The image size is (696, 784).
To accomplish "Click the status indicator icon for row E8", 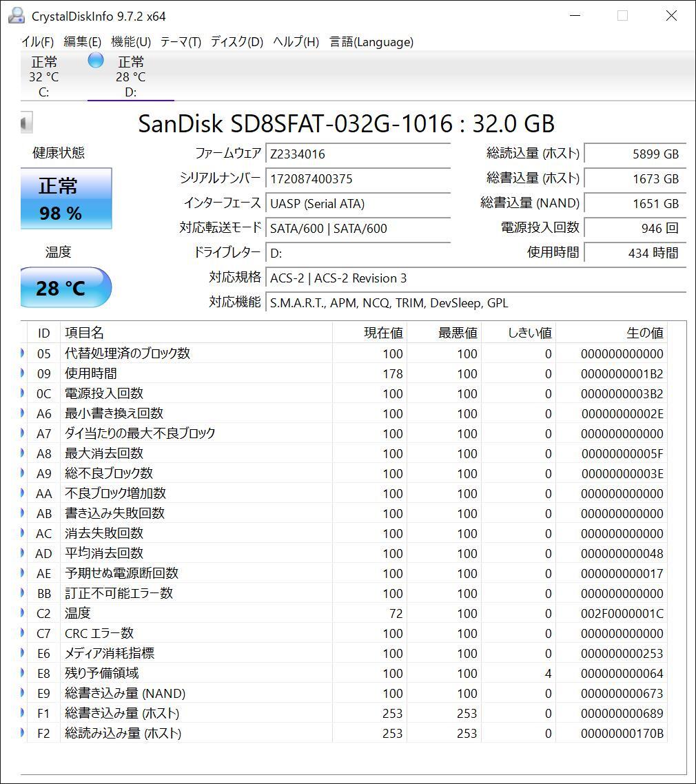I will [23, 673].
